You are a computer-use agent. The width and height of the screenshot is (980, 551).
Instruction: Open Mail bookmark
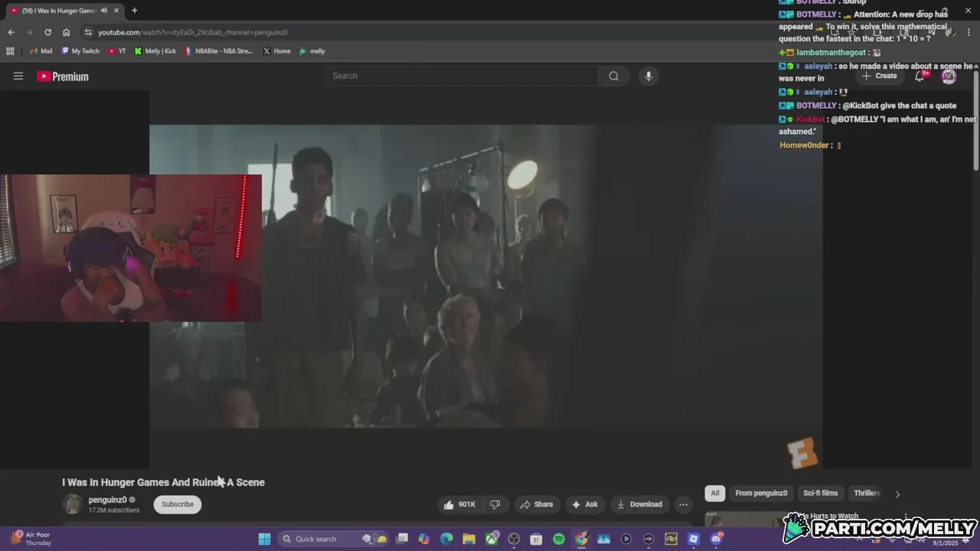(x=41, y=51)
